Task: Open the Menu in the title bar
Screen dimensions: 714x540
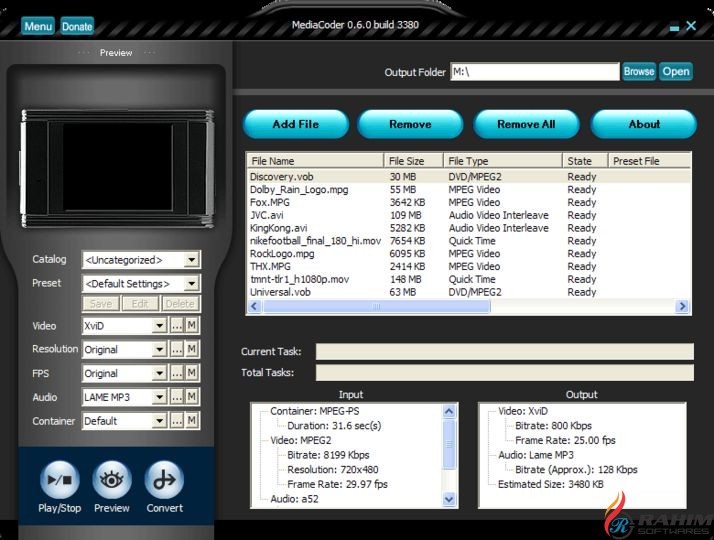Action: click(x=38, y=27)
